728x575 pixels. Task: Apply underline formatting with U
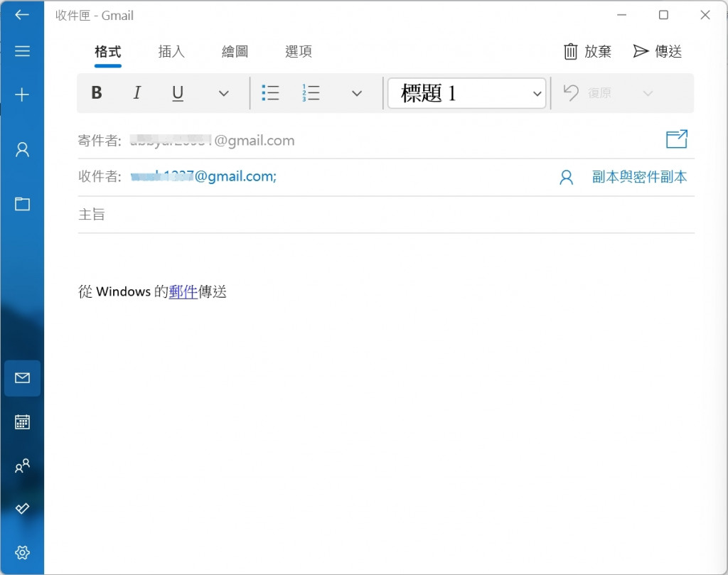coord(178,93)
